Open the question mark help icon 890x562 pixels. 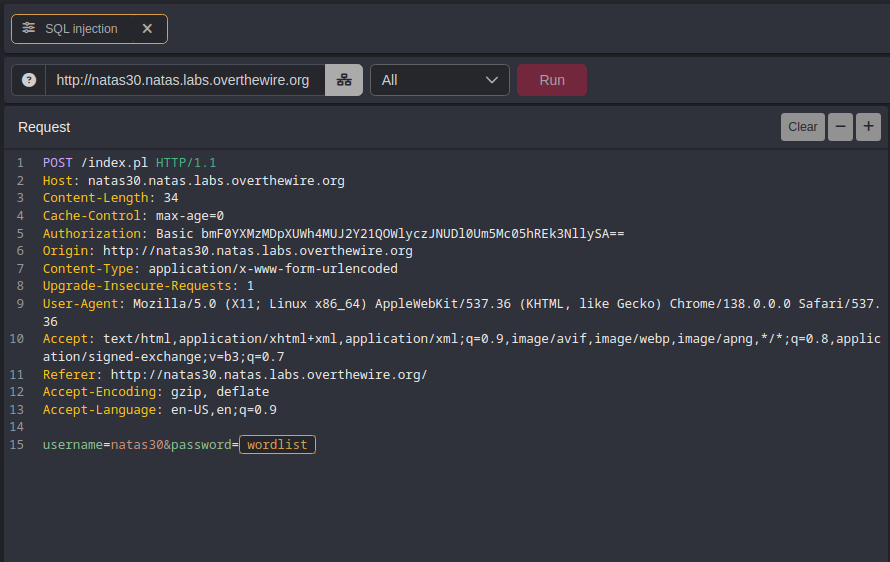tap(29, 80)
